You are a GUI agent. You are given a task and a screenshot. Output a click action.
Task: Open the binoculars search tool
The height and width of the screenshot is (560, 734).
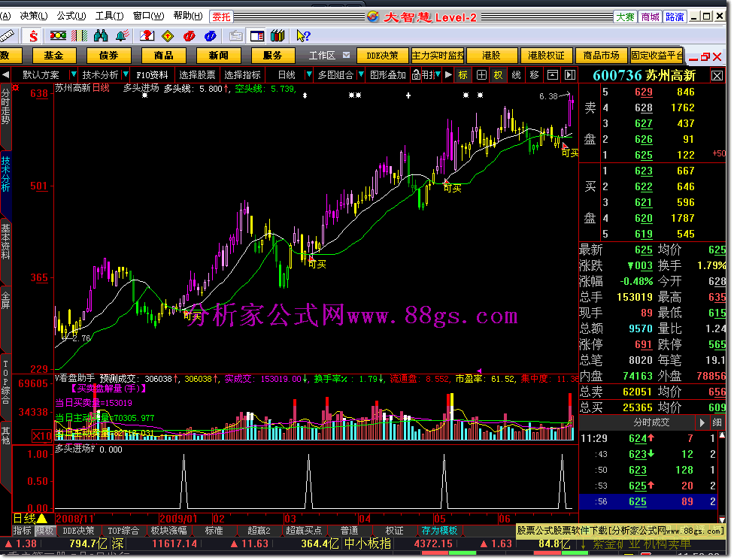tap(101, 35)
